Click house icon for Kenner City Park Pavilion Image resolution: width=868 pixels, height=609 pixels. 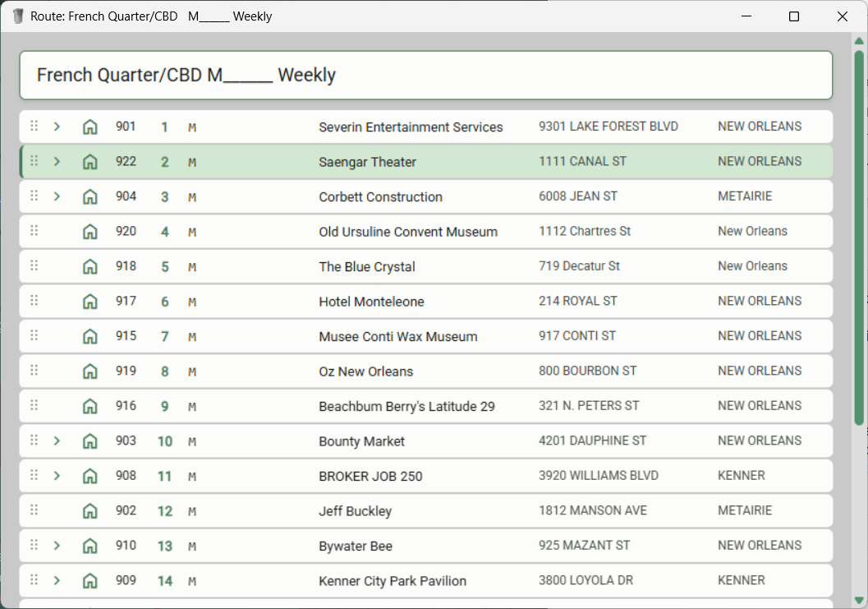point(90,581)
